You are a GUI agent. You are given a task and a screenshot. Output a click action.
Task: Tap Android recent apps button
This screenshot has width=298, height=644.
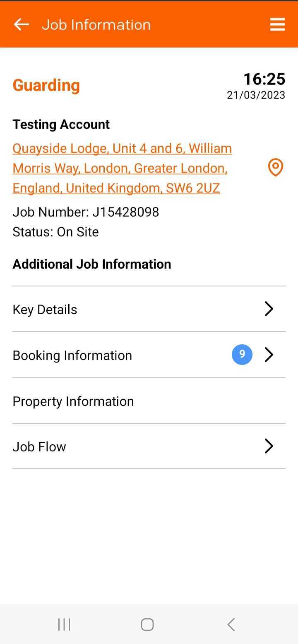click(64, 624)
